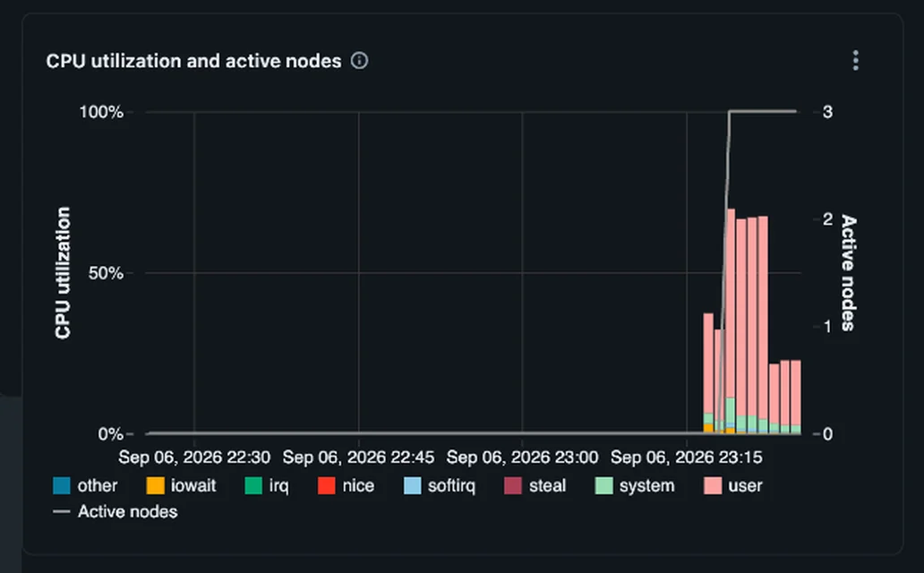Toggle the 'iowait' legend swatch
The width and height of the screenshot is (924, 573).
point(156,486)
